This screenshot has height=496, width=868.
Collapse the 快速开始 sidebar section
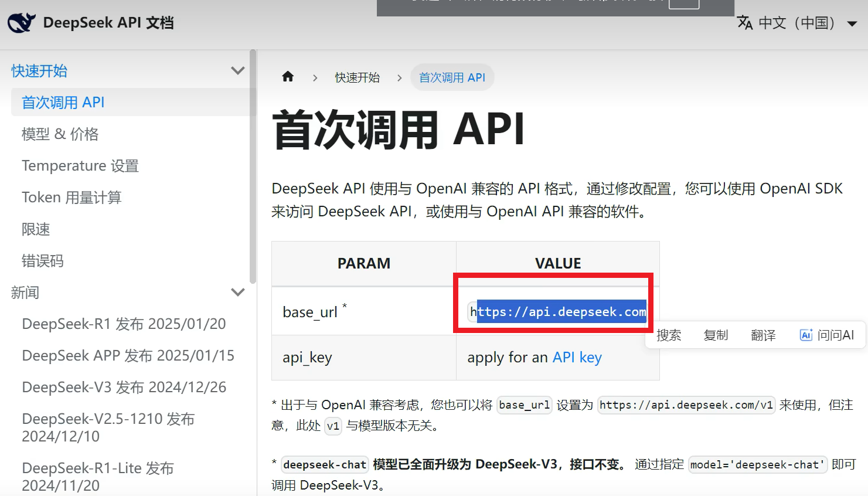(238, 71)
